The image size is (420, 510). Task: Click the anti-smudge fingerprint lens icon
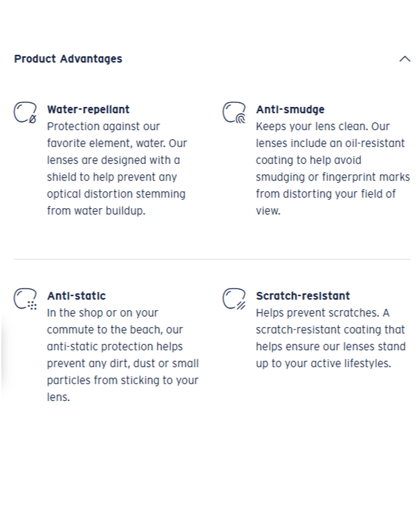[234, 113]
